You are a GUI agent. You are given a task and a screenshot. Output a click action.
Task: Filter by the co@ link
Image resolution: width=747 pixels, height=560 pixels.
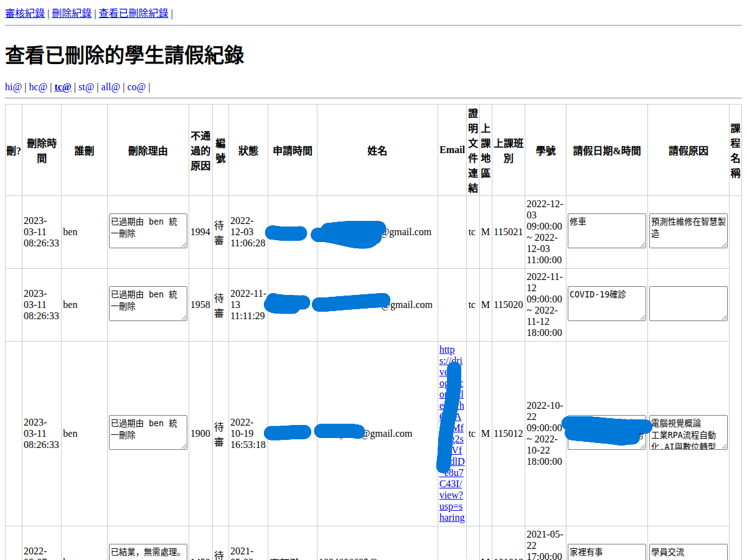pyautogui.click(x=136, y=87)
